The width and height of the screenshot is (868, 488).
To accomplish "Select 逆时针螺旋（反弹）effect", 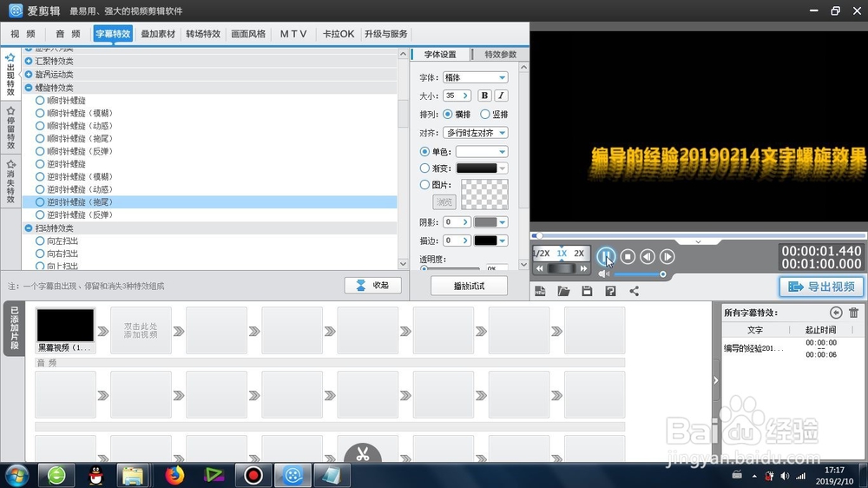I will [x=74, y=215].
